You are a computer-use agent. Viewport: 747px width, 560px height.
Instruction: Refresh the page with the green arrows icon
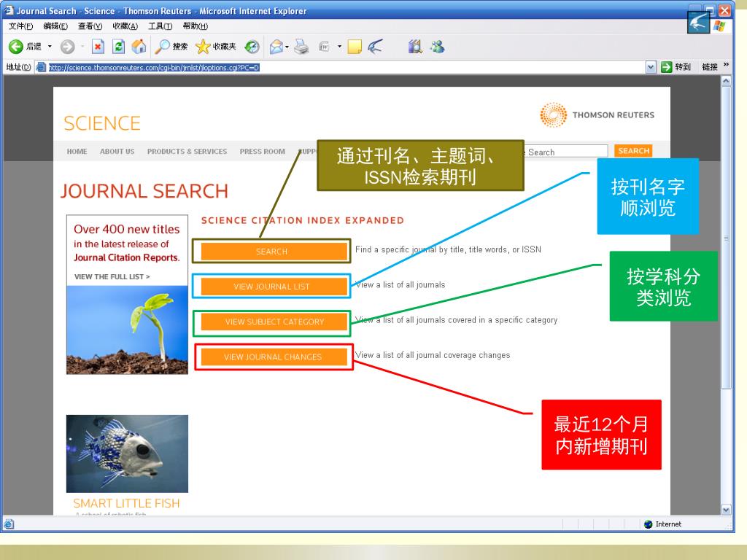pyautogui.click(x=118, y=46)
